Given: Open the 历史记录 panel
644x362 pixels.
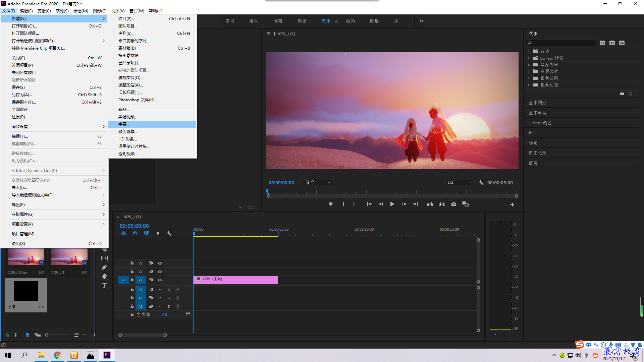Looking at the screenshot, I should click(x=537, y=153).
